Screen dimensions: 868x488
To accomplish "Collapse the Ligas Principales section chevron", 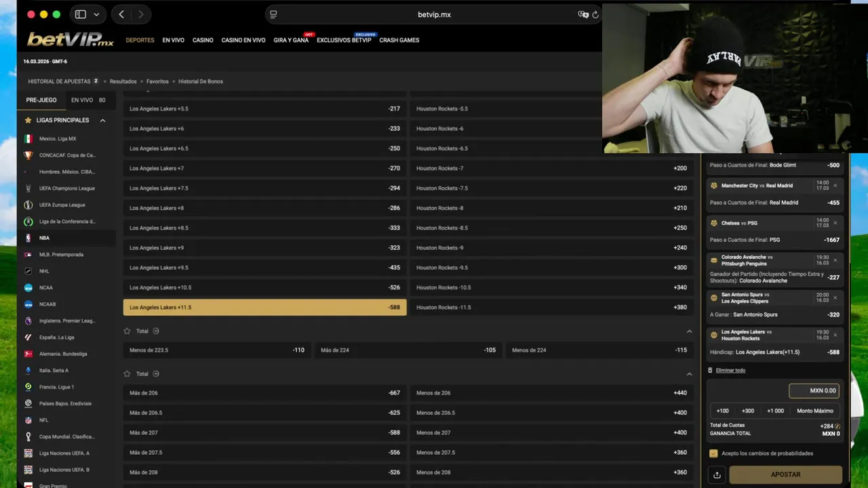I will coord(102,121).
